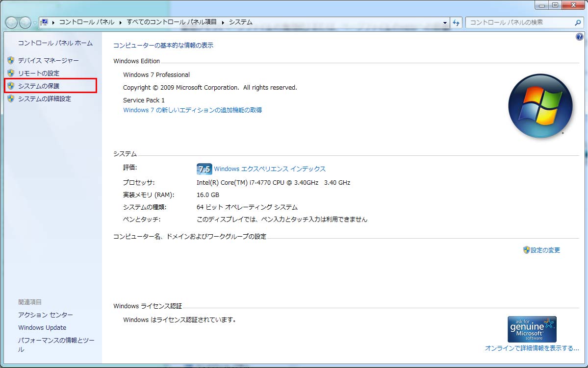Click the shield icon next to 設定の変更
The height and width of the screenshot is (368, 588).
(527, 250)
